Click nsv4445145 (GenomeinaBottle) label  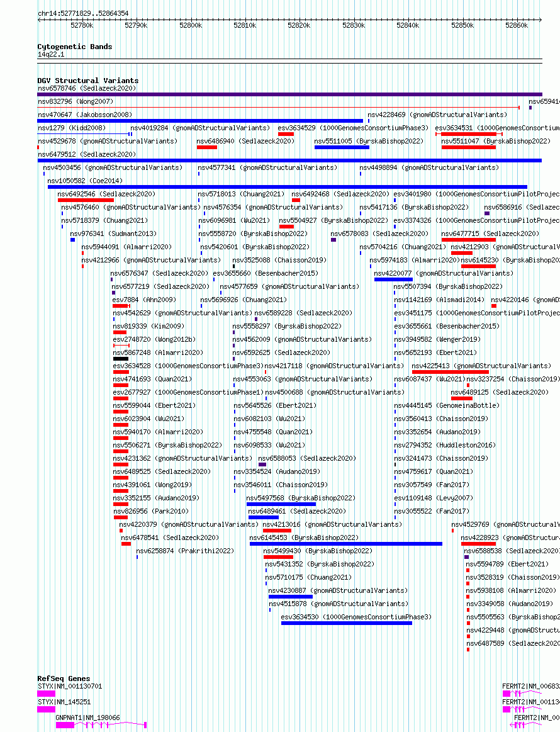click(x=447, y=405)
